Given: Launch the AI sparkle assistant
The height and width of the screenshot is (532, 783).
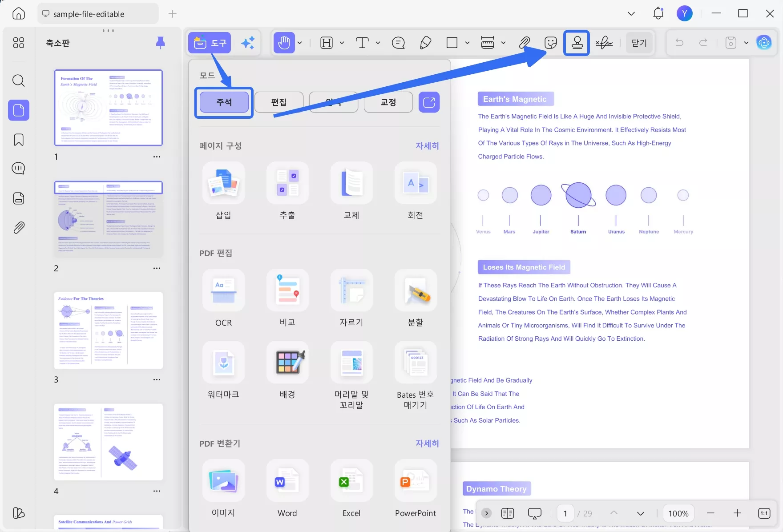Looking at the screenshot, I should pyautogui.click(x=248, y=43).
